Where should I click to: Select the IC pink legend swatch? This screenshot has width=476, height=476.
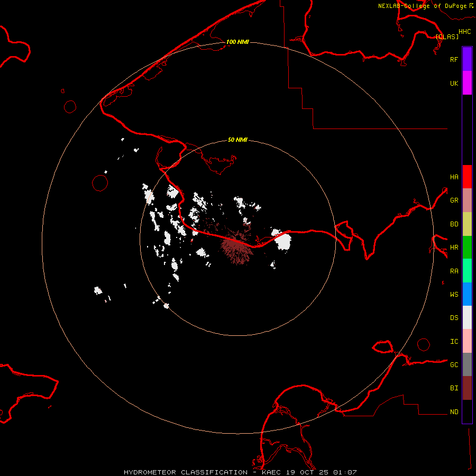(x=467, y=341)
